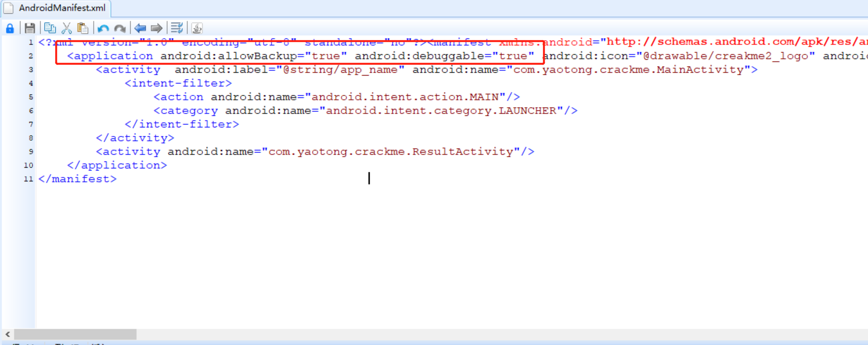This screenshot has height=345, width=868.
Task: Click line number 6 in the gutter
Action: click(x=31, y=111)
